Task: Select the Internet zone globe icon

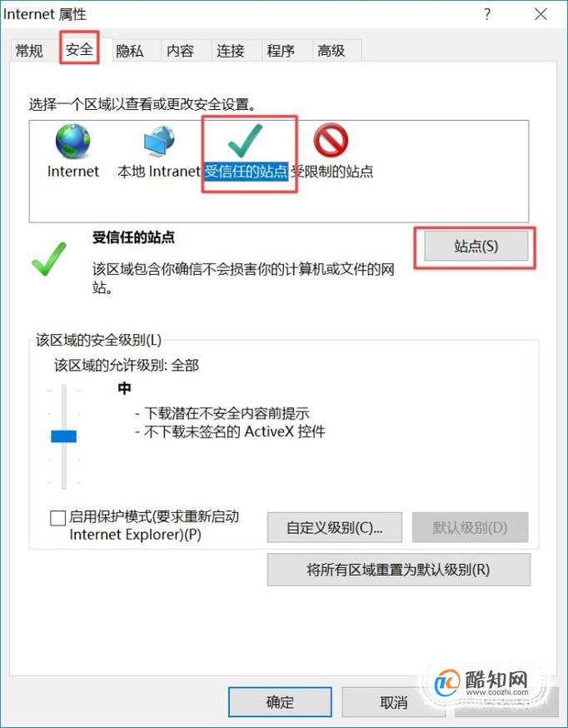Action: (x=72, y=142)
